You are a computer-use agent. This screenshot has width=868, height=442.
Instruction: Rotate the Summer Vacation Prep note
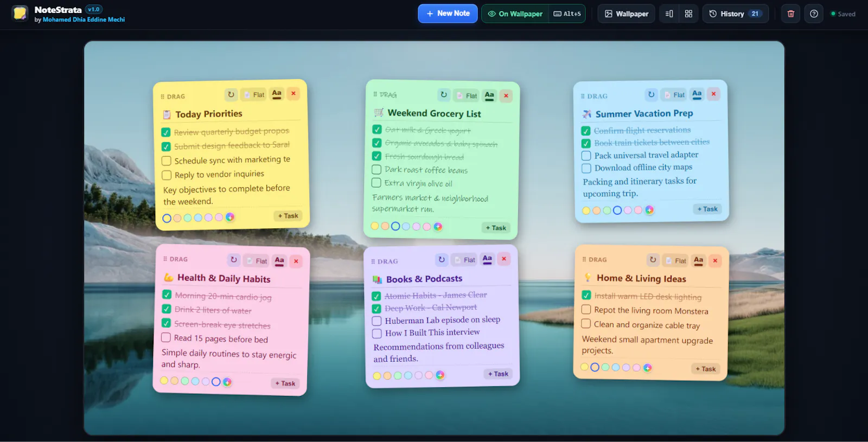pos(652,94)
